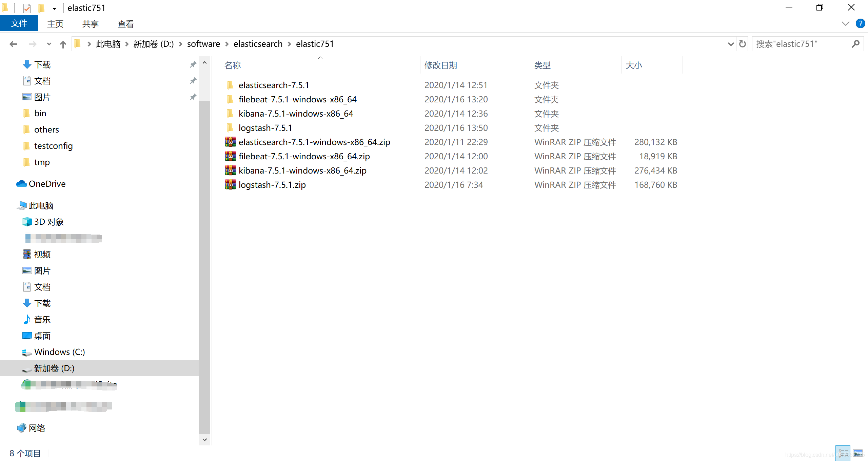The image size is (868, 461).
Task: Expand chevron after software in breadcrumb
Action: (x=227, y=44)
